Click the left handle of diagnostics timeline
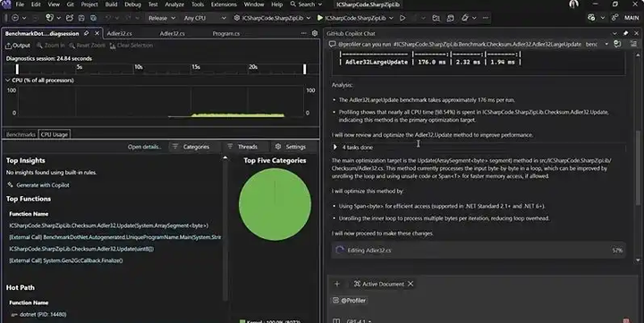The image size is (644, 323). pyautogui.click(x=17, y=69)
